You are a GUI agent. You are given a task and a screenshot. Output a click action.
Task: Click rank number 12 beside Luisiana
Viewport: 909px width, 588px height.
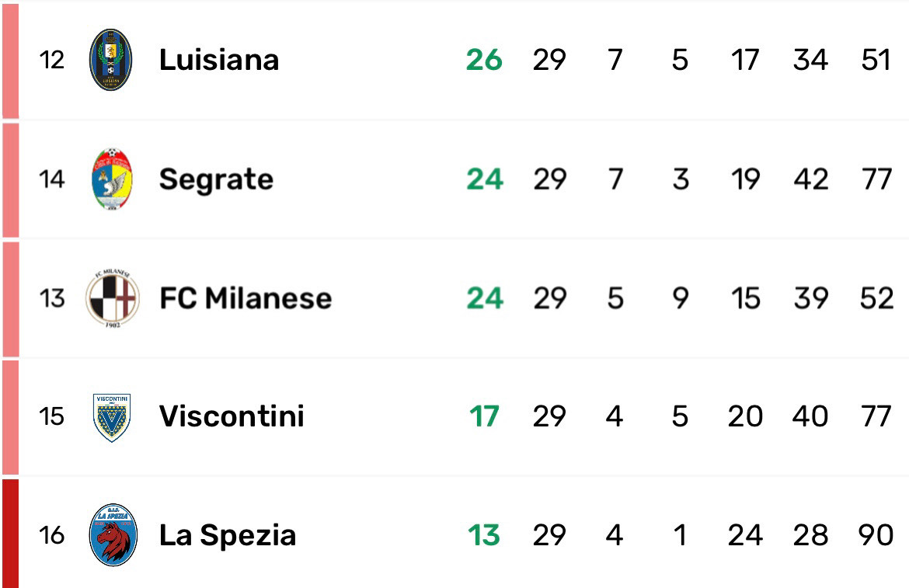[52, 60]
